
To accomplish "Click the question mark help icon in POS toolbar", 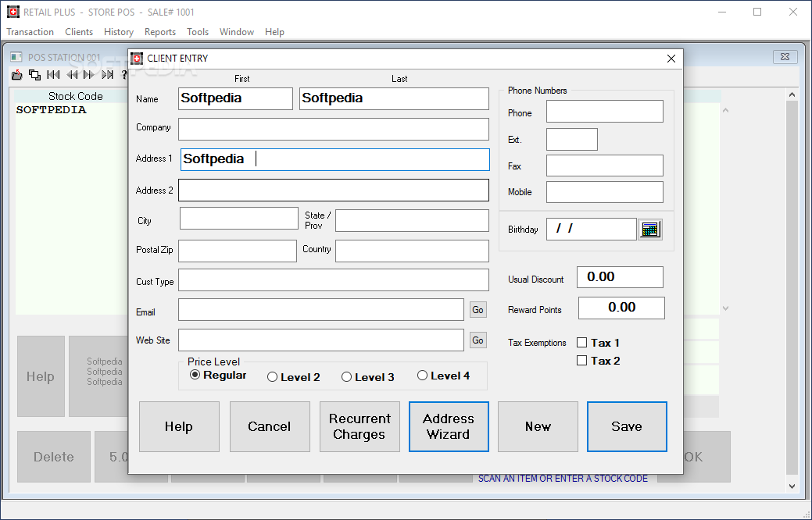I will 123,74.
